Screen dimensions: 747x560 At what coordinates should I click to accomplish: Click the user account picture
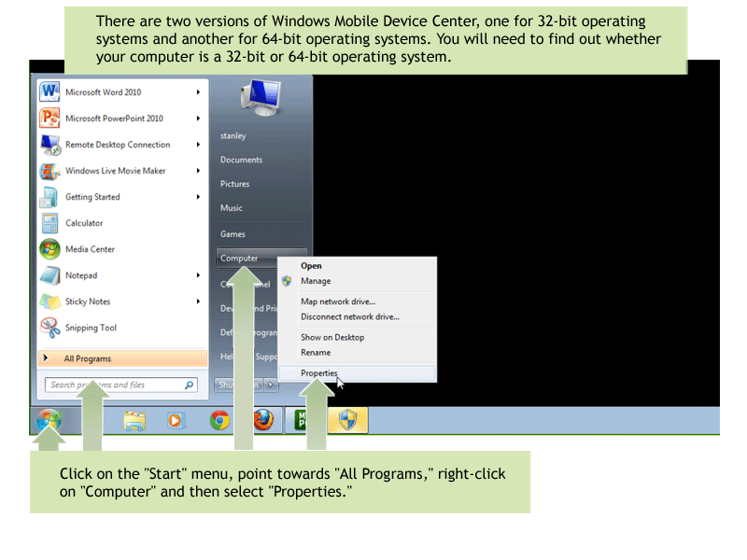pos(261,97)
